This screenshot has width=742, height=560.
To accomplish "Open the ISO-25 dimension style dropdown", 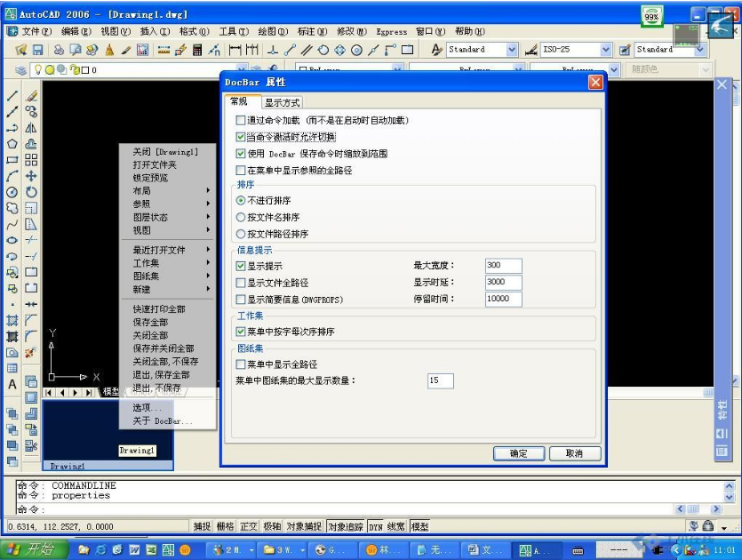I will [606, 49].
